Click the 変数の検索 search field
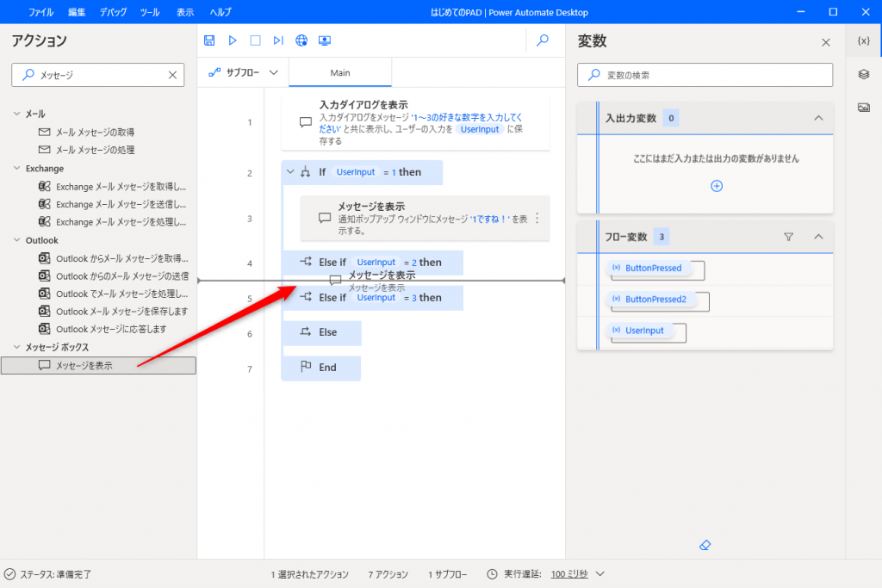Viewport: 882px width, 588px height. coord(705,75)
